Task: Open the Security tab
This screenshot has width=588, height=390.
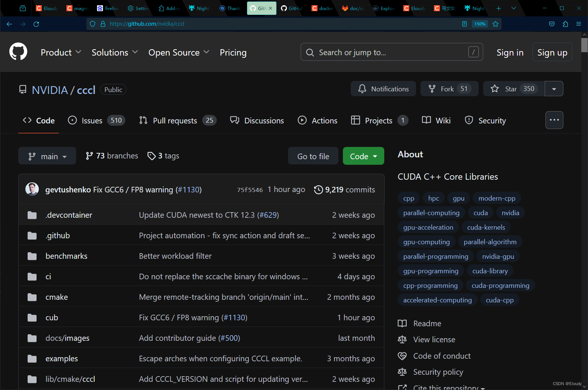Action: 485,120
